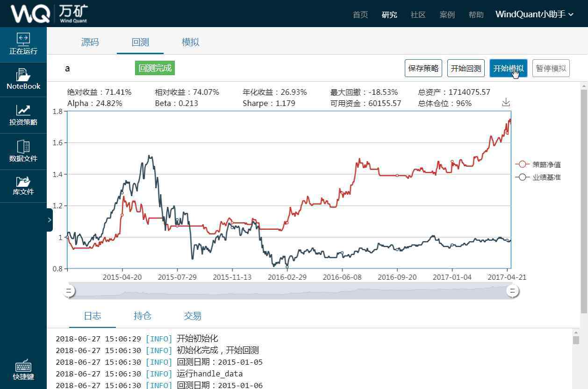The image size is (588, 389).
Task: Click the log panel scrollbar thumb
Action: 576,340
